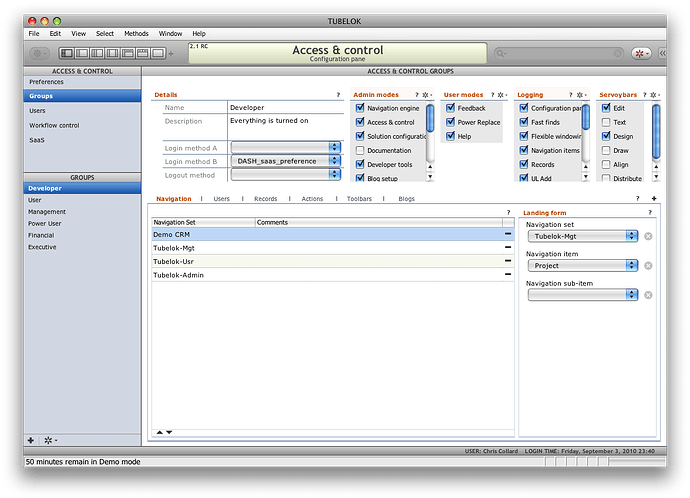The height and width of the screenshot is (498, 690).
Task: Click the User modes help question mark
Action: (x=492, y=95)
